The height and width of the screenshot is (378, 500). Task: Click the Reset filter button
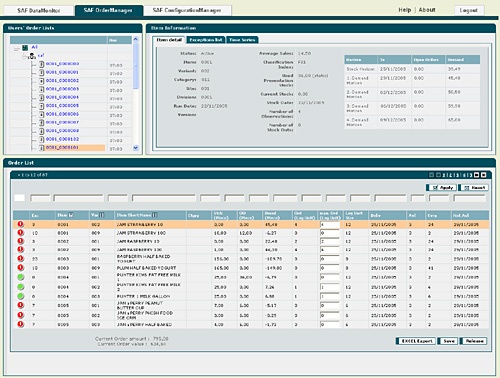(x=473, y=188)
